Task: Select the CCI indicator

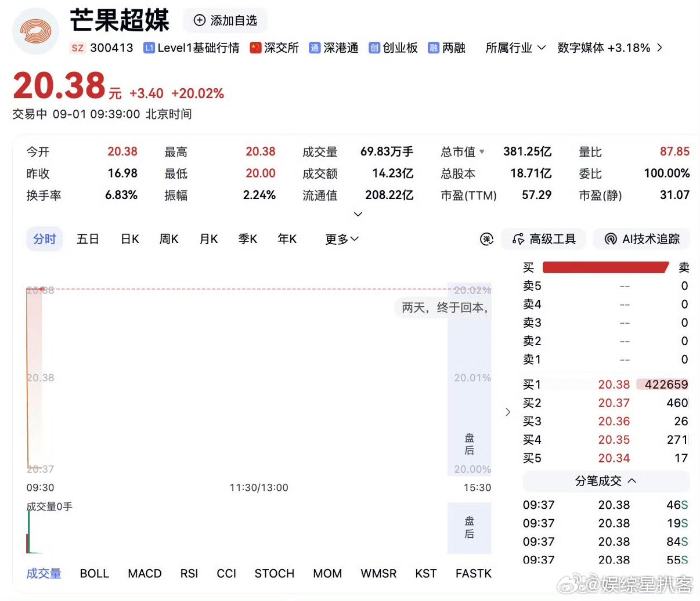Action: pyautogui.click(x=226, y=574)
